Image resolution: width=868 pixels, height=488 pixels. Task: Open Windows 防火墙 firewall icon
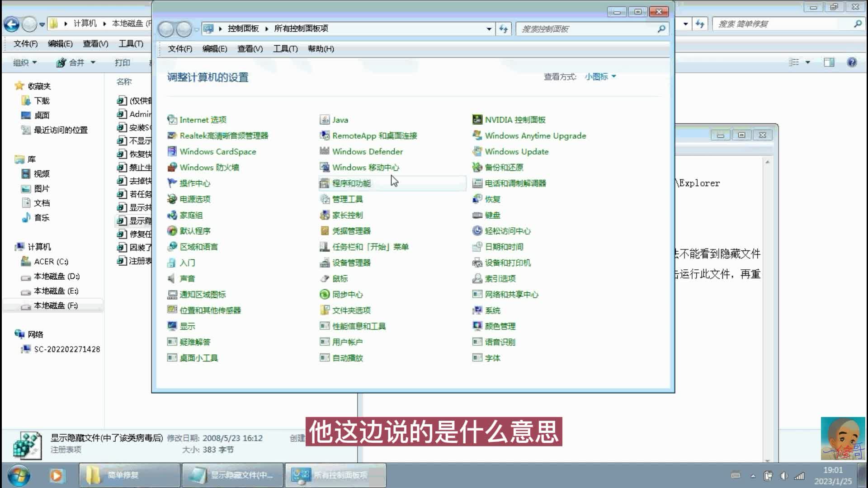[172, 168]
